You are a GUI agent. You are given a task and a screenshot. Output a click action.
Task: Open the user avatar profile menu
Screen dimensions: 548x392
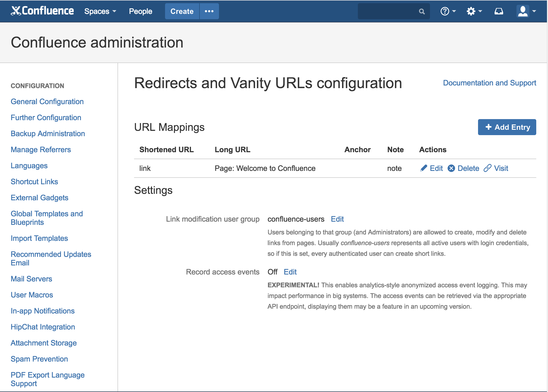[526, 11]
